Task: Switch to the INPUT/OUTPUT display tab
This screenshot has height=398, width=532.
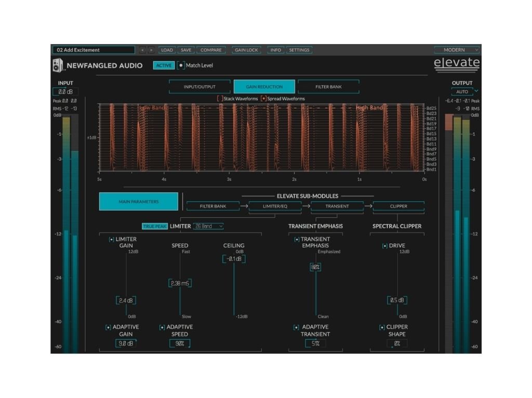Action: [x=199, y=87]
